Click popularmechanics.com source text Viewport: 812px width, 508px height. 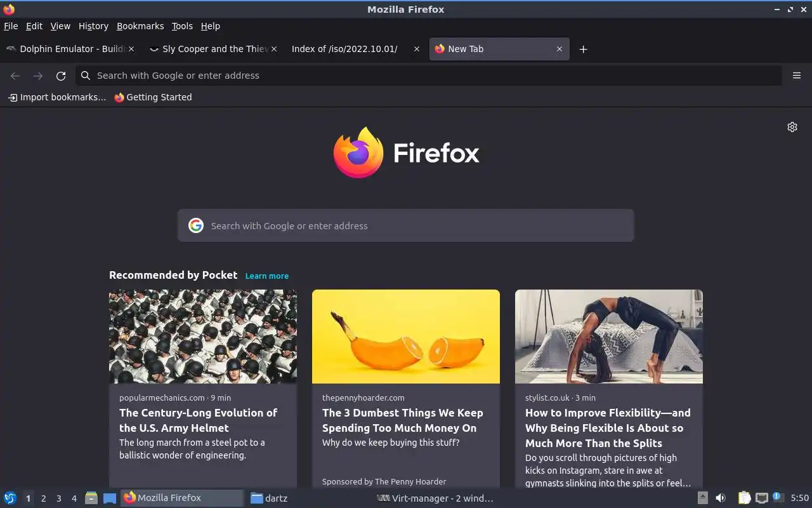162,398
